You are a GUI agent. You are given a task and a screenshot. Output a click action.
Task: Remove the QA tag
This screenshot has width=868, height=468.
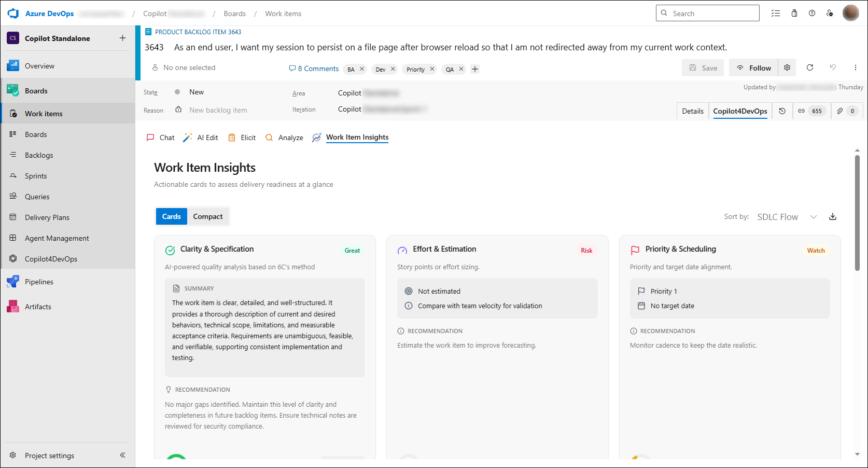461,69
